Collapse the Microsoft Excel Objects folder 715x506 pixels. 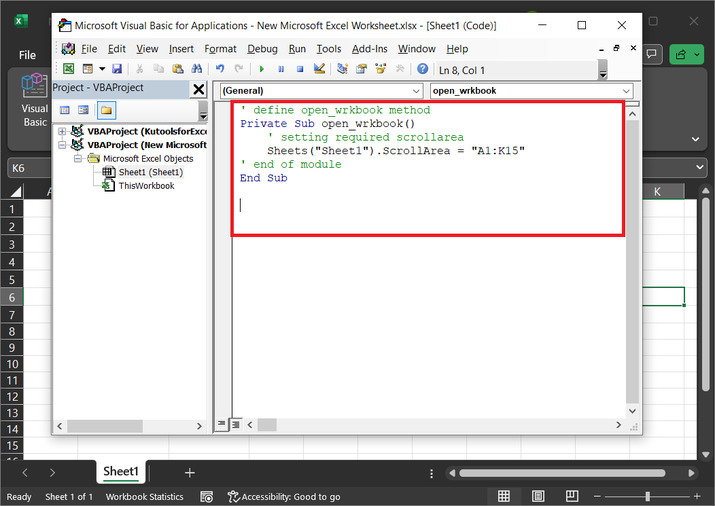pyautogui.click(x=80, y=159)
